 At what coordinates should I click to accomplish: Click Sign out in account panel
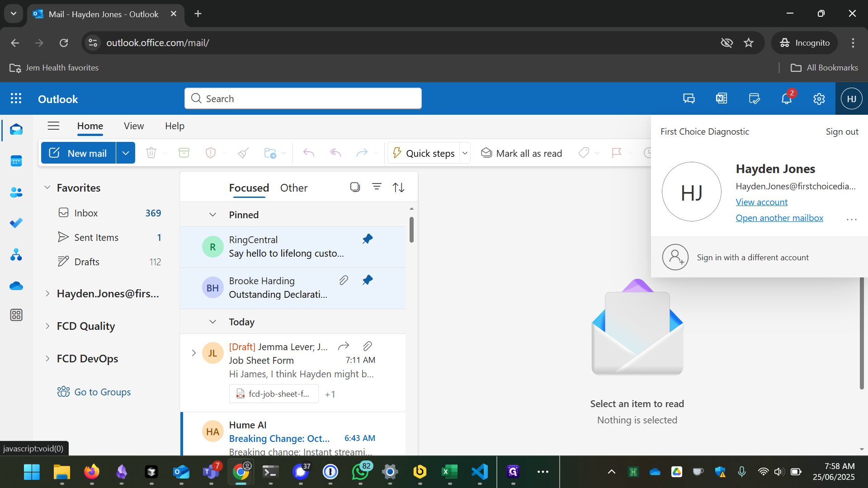(842, 131)
